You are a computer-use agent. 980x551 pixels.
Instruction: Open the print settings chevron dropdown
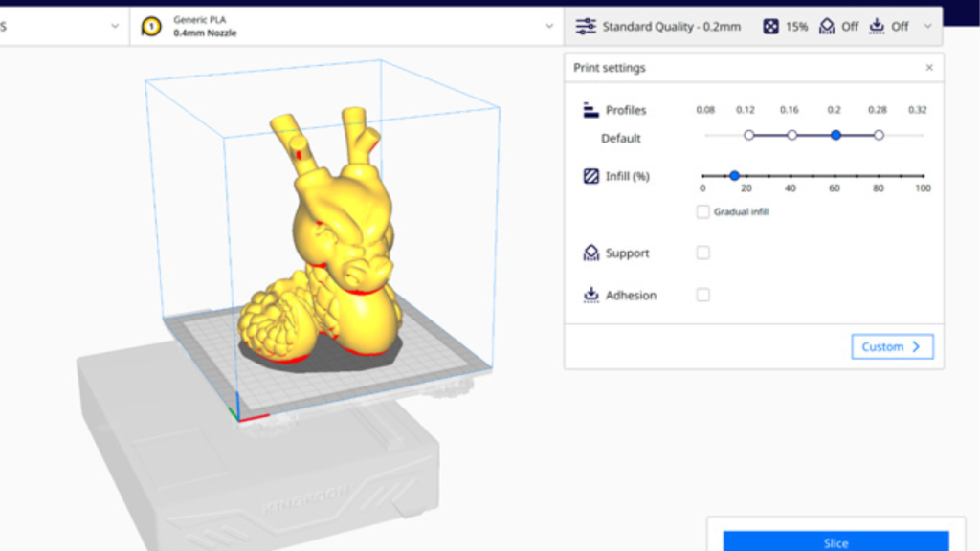925,26
